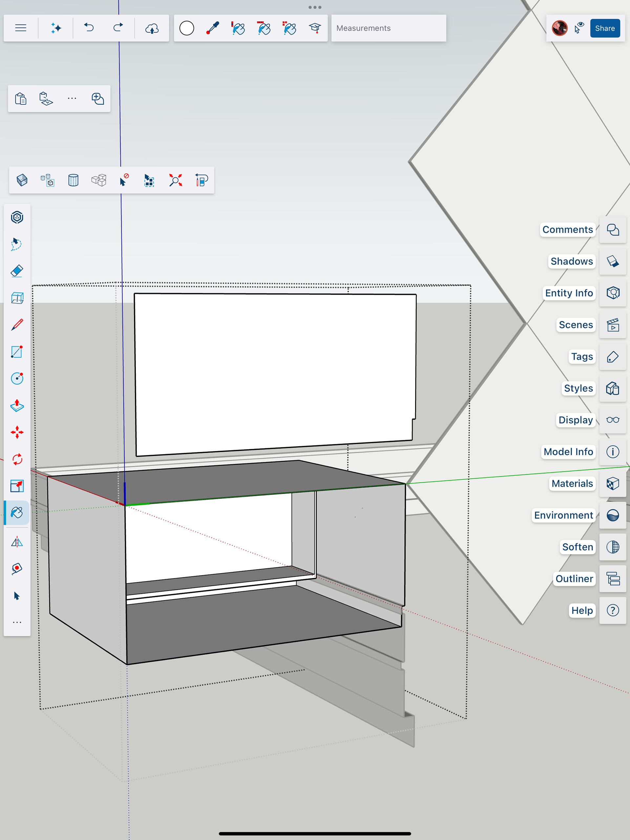Click the Sample Material eyedropper
This screenshot has height=840, width=630.
coord(213,28)
